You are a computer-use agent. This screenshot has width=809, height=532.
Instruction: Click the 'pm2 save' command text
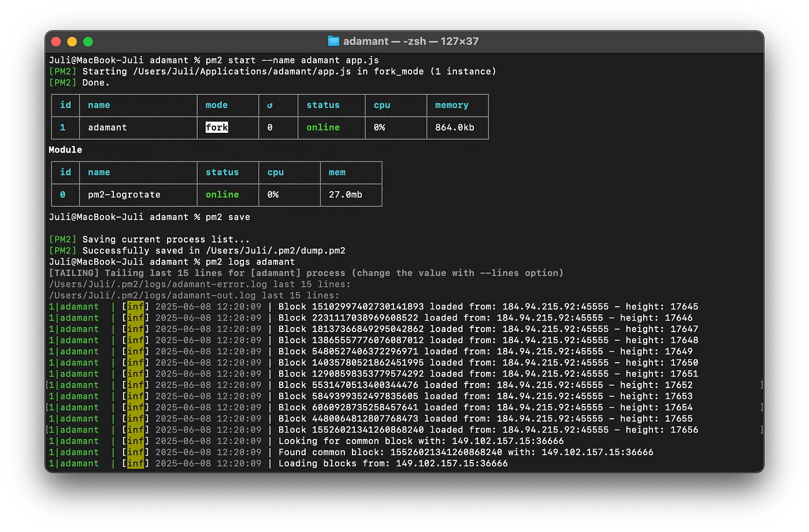(x=228, y=217)
